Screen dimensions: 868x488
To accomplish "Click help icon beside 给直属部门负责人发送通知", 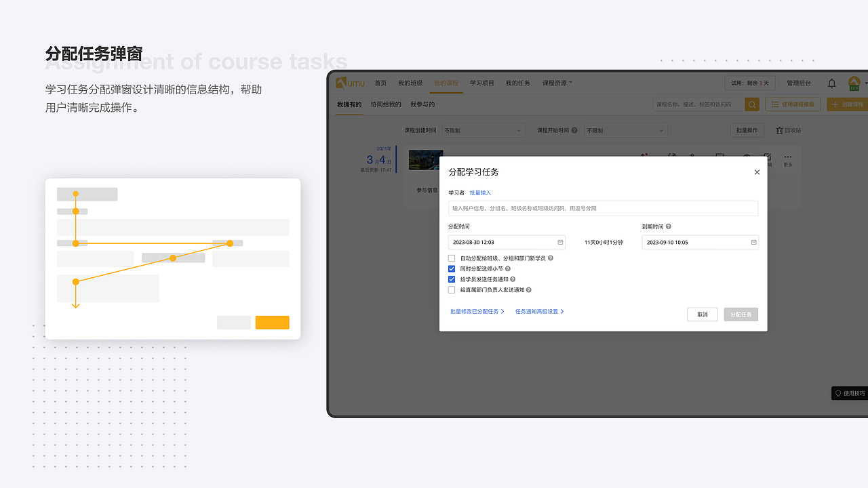I will 528,290.
